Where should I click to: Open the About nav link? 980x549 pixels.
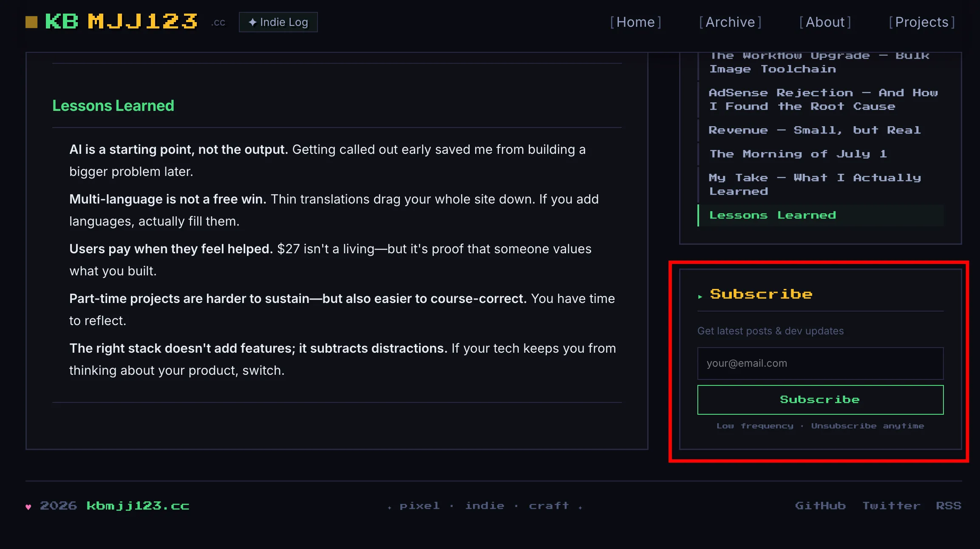point(825,22)
